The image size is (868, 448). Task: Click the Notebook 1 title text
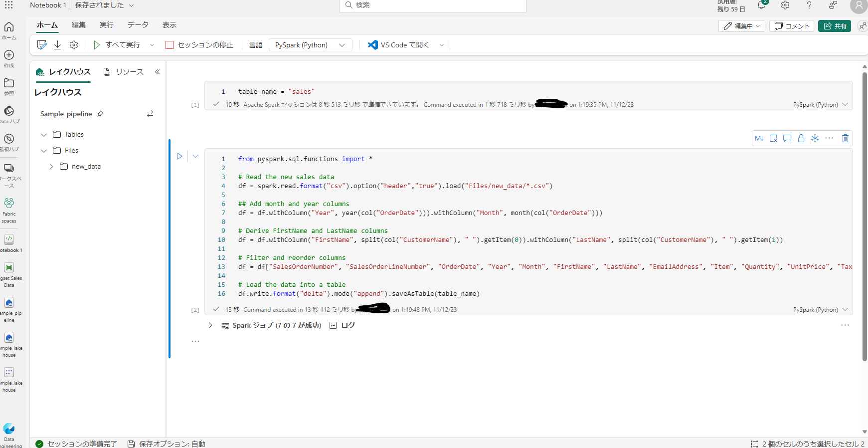coord(48,5)
